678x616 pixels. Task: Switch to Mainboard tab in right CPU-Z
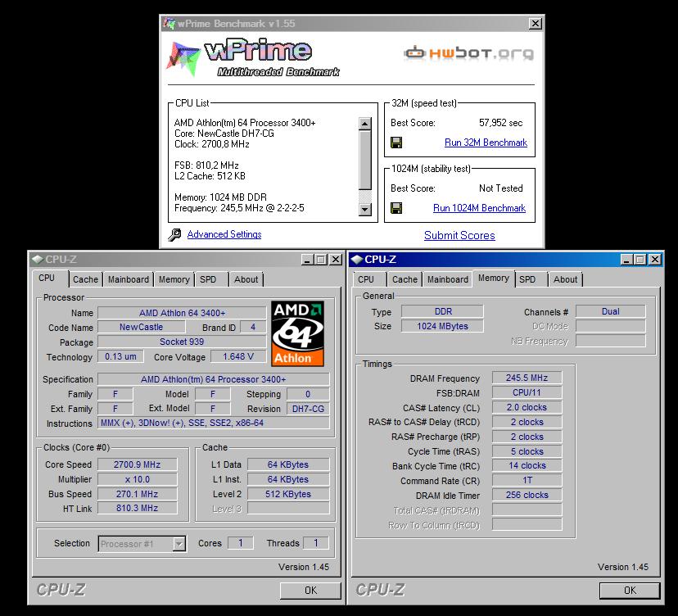pos(448,279)
